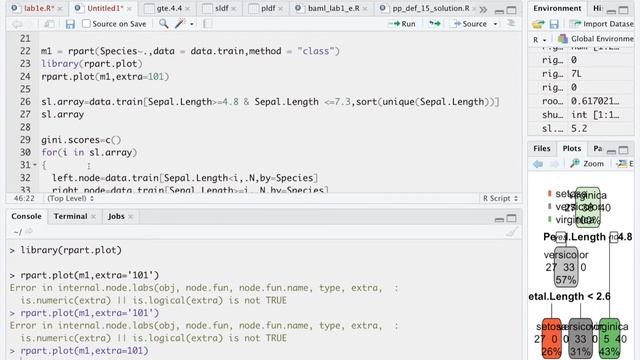Select the Console tab

click(x=26, y=216)
